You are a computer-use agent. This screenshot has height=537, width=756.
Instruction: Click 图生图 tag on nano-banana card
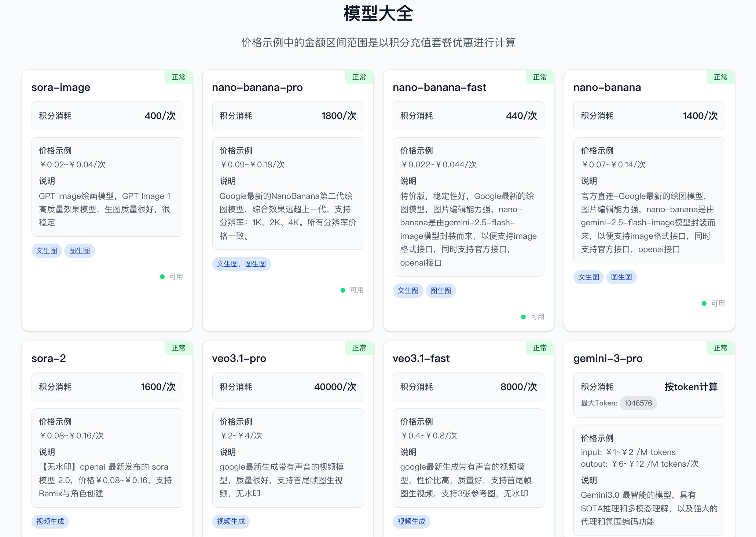(621, 277)
